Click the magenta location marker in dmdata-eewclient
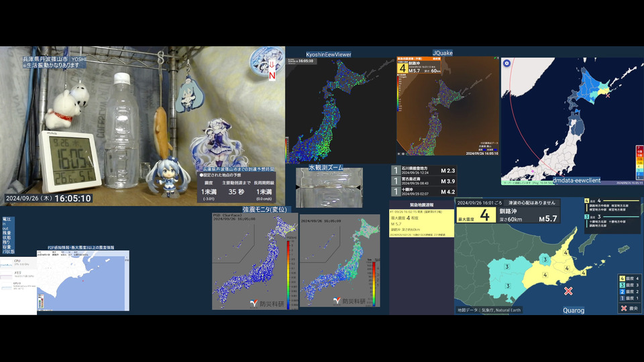 [533, 171]
